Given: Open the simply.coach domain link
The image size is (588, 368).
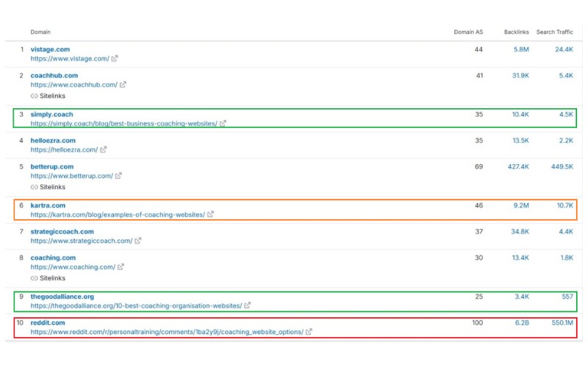Looking at the screenshot, I should point(51,114).
